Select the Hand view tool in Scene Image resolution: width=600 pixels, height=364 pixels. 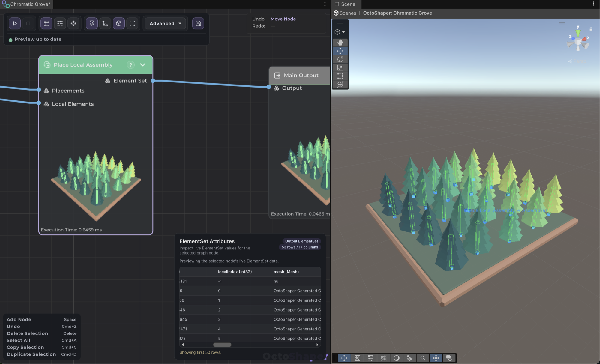click(x=340, y=43)
